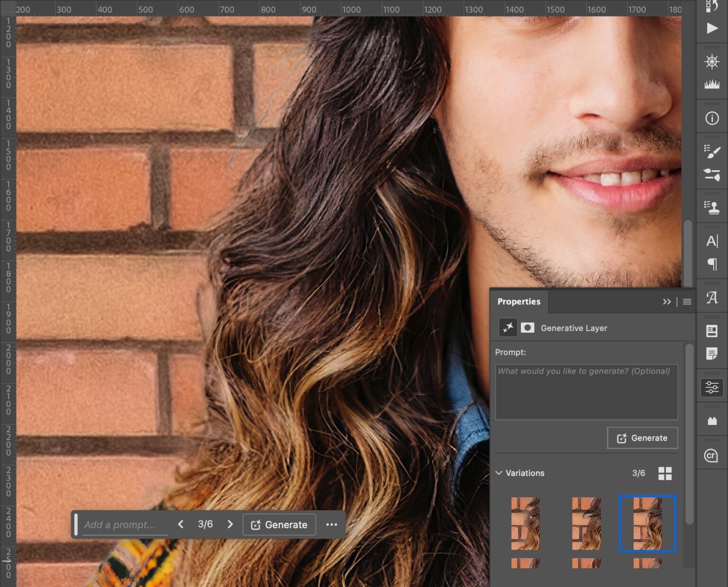The image size is (728, 587).
Task: Collapse Properties panel with double-arrow icon
Action: [667, 301]
